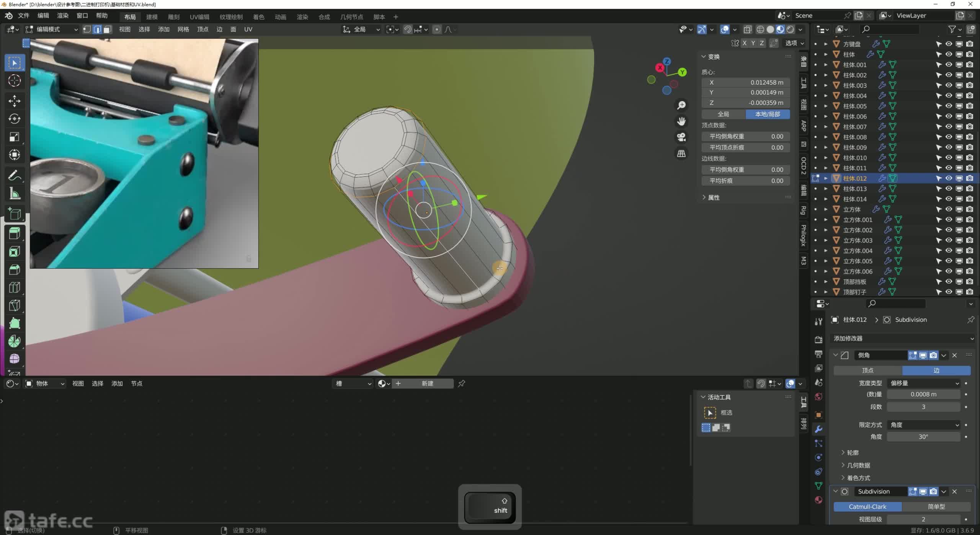Toggle perspective/orthographic grid icon
Screen dimensions: 980x535
(x=681, y=153)
